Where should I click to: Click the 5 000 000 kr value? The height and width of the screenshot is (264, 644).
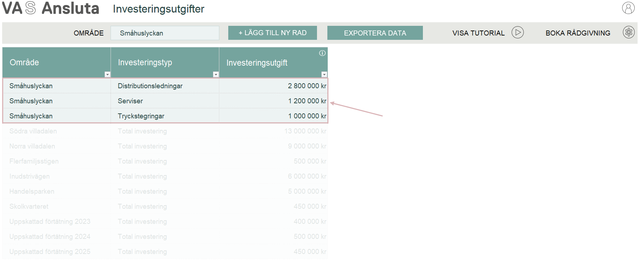click(307, 191)
